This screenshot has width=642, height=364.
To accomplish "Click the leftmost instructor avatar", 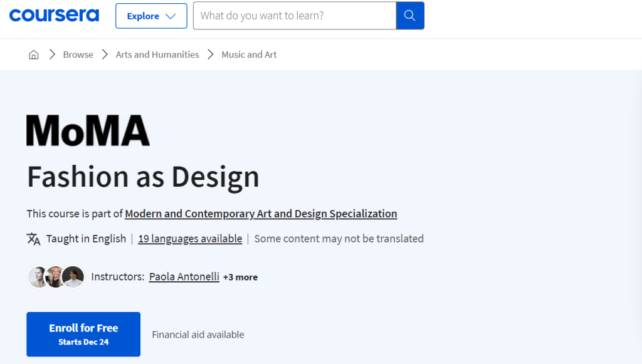I will click(x=38, y=277).
